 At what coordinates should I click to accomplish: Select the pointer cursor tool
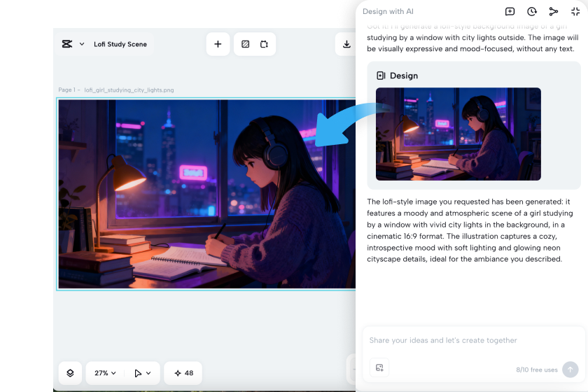point(138,373)
